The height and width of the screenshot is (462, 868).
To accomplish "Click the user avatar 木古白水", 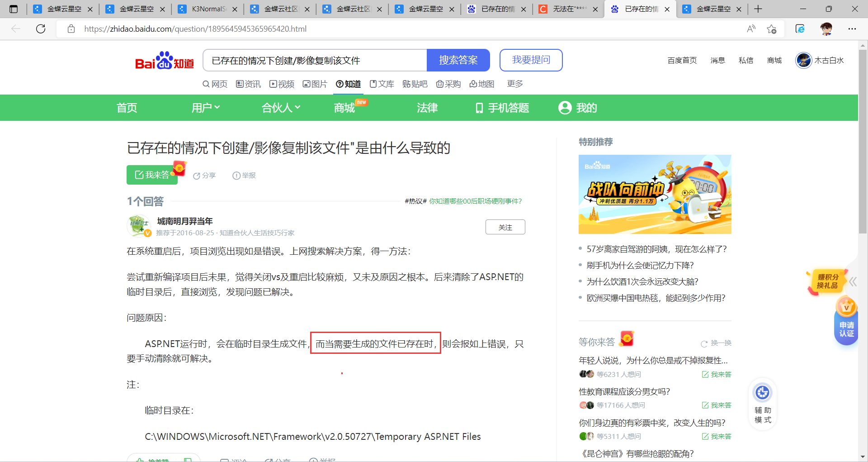I will [803, 60].
